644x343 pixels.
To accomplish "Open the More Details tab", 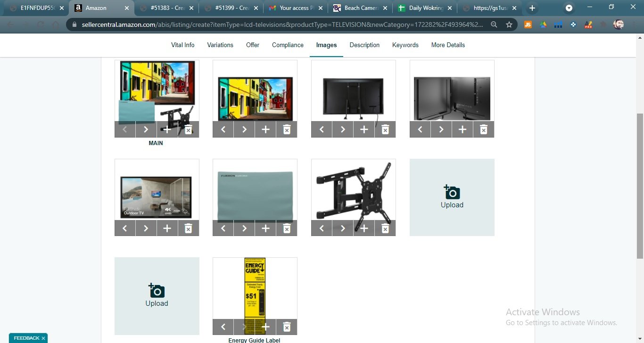I will (x=448, y=45).
